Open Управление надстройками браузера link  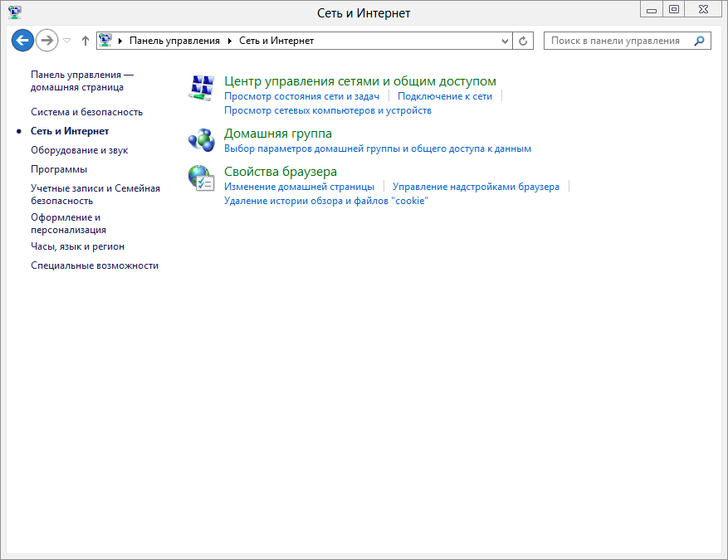coord(476,187)
